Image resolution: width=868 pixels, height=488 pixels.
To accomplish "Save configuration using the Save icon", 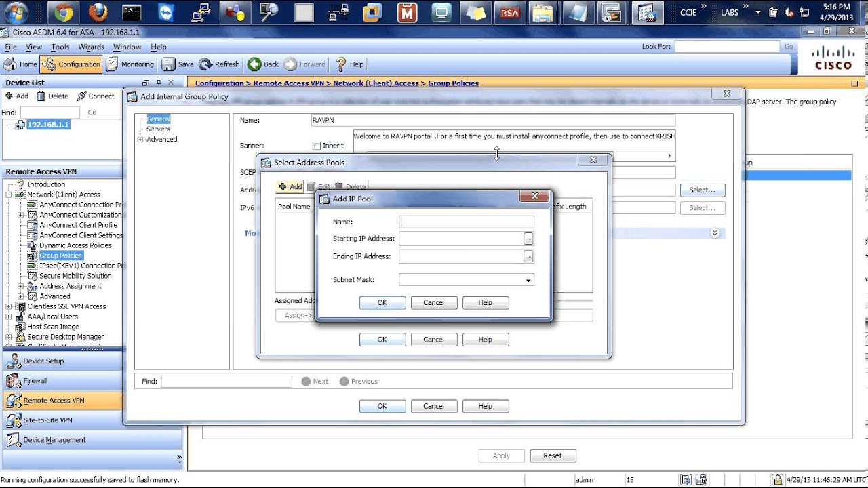I will [x=178, y=64].
